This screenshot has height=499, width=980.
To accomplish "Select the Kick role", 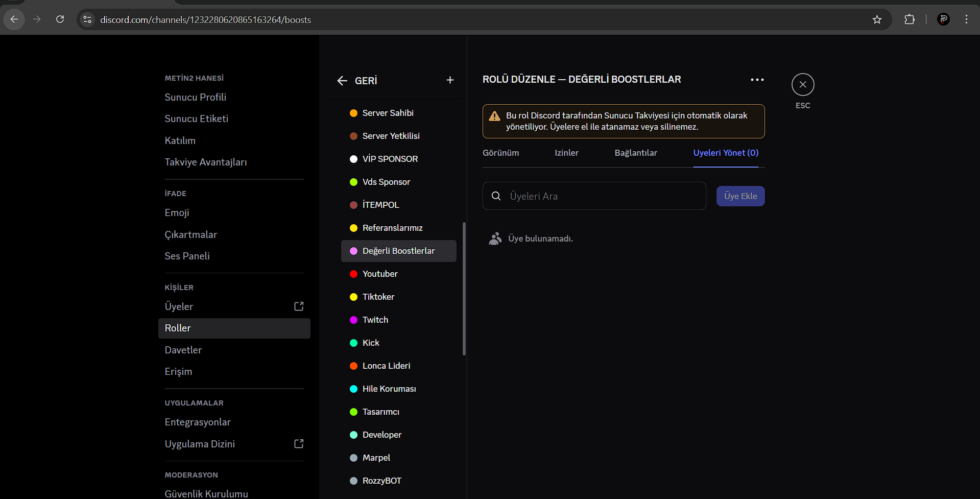I will click(x=399, y=343).
